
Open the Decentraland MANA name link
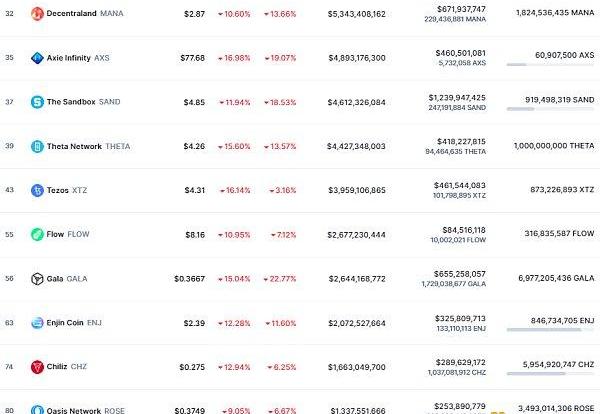82,14
